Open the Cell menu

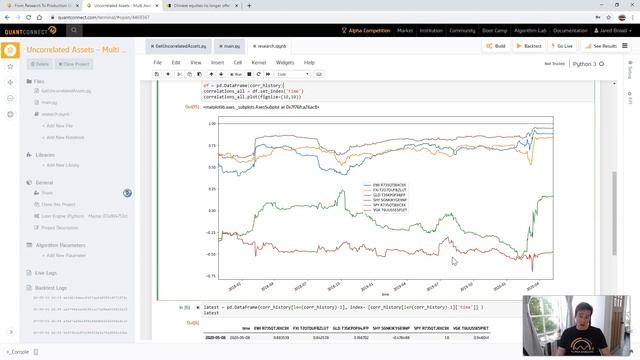point(238,62)
